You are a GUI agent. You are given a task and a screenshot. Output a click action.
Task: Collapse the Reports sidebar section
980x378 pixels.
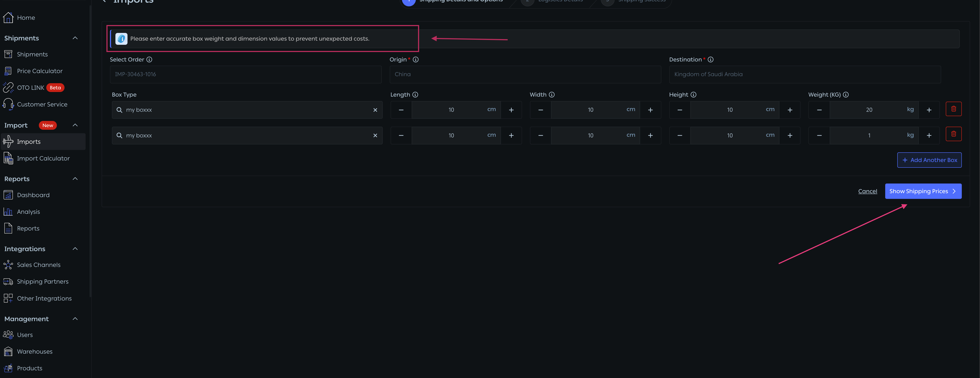pyautogui.click(x=75, y=179)
